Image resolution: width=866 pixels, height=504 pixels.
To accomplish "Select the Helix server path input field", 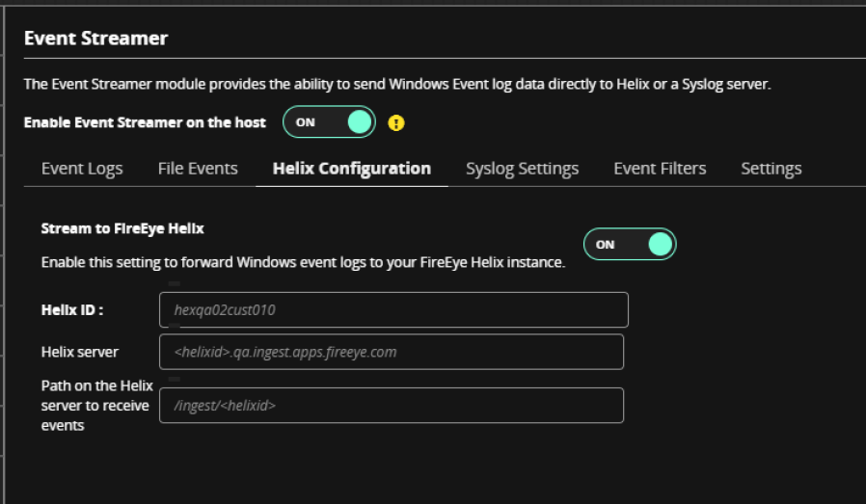I will coord(392,405).
